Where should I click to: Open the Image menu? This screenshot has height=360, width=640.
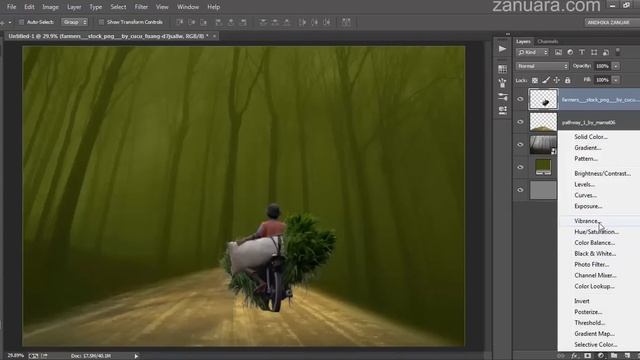pos(50,7)
